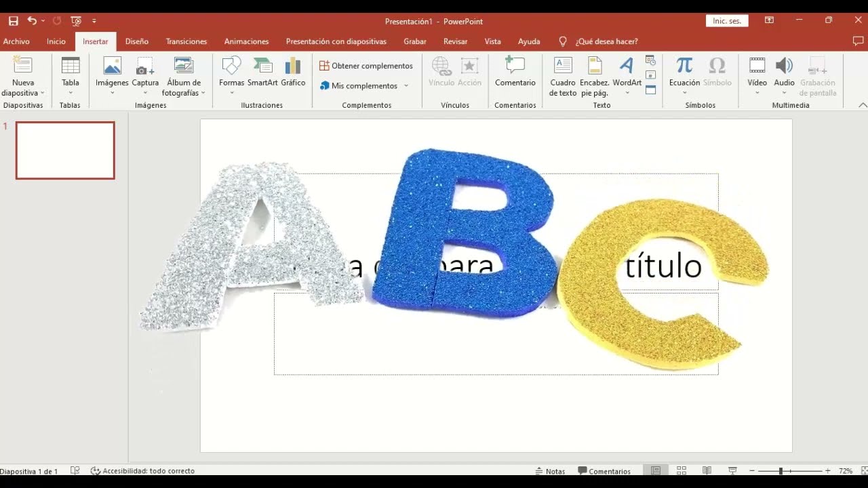Switch to the Grabar tab

pyautogui.click(x=415, y=41)
